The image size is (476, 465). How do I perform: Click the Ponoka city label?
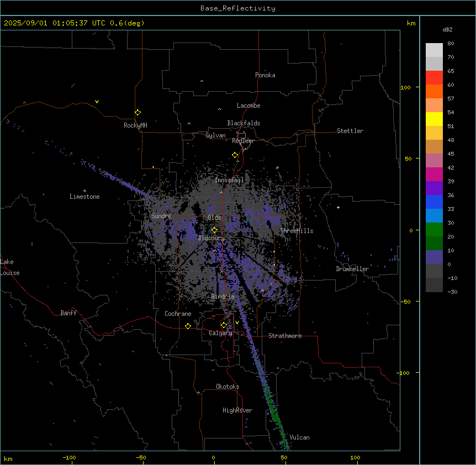(x=265, y=75)
